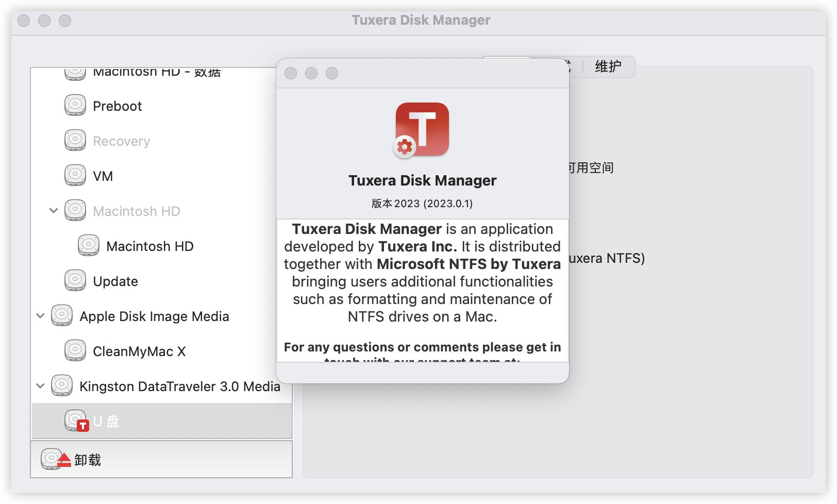837x504 pixels.
Task: Click the disk icon next to Update
Action: click(x=76, y=280)
